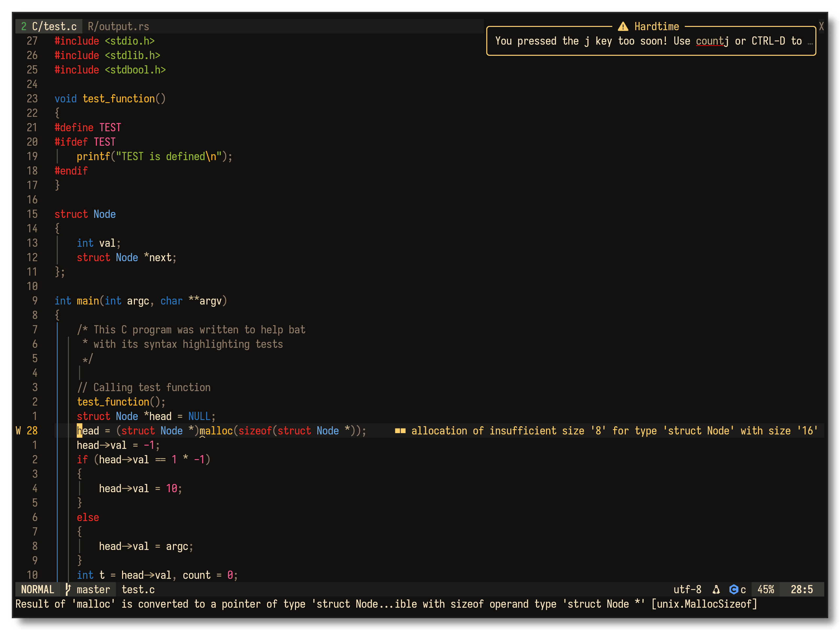Click the Linux penguin icon in statusline
Screen dimensions: 840x630
(x=716, y=589)
